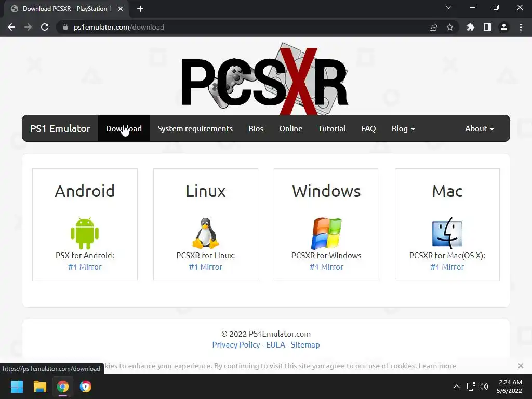Viewport: 532px width, 399px height.
Task: Click the Chrome taskbar icon
Action: coord(62,387)
